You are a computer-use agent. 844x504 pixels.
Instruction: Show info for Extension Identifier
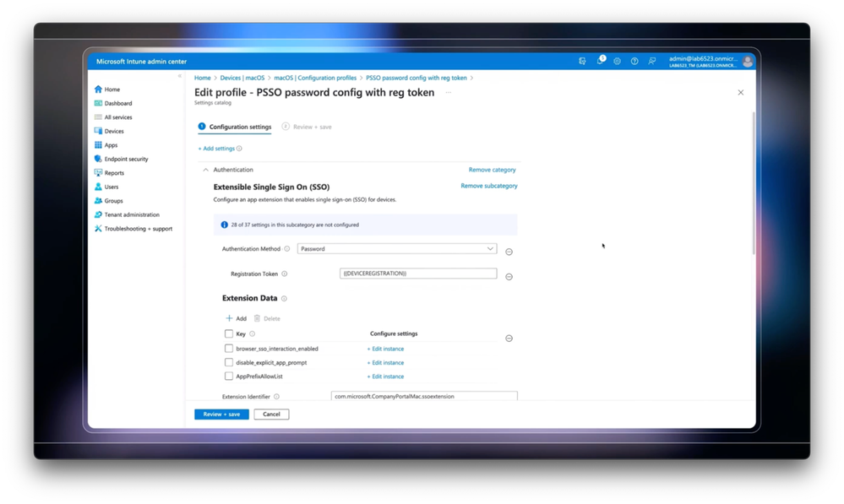tap(276, 397)
